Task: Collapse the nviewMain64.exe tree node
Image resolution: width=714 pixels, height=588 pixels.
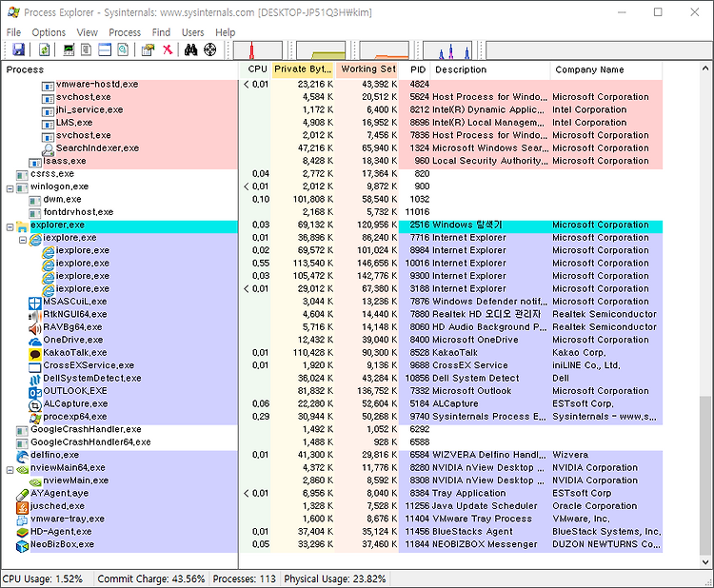Action: [10, 470]
